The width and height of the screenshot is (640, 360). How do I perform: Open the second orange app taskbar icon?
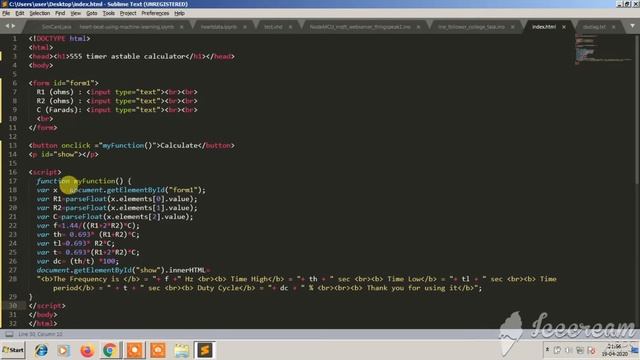click(158, 350)
